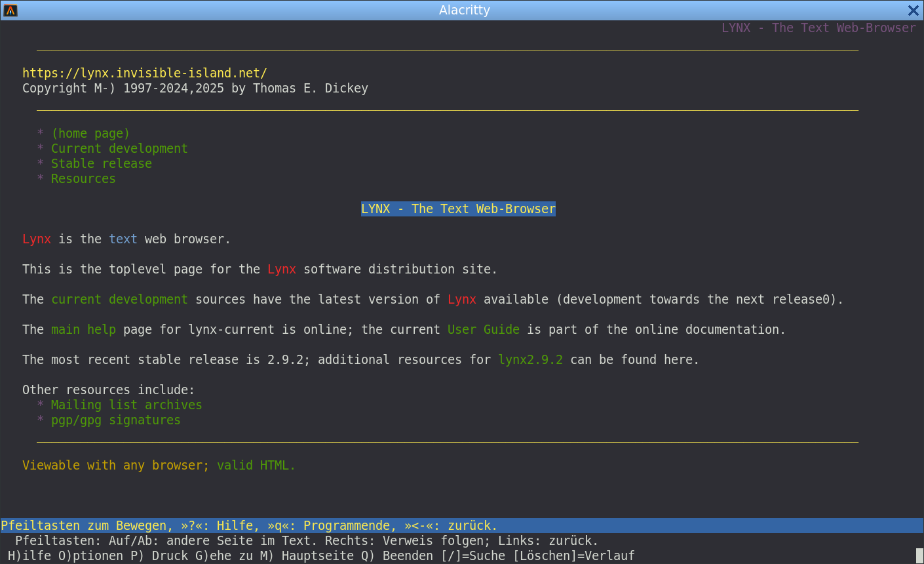The height and width of the screenshot is (564, 924).
Task: Click H)ilfe in the bottom command bar
Action: pyautogui.click(x=29, y=555)
